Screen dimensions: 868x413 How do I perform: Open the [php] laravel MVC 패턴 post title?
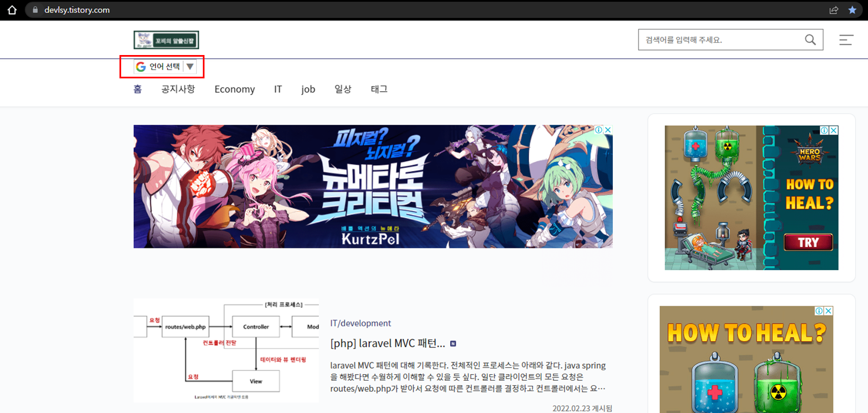(388, 343)
